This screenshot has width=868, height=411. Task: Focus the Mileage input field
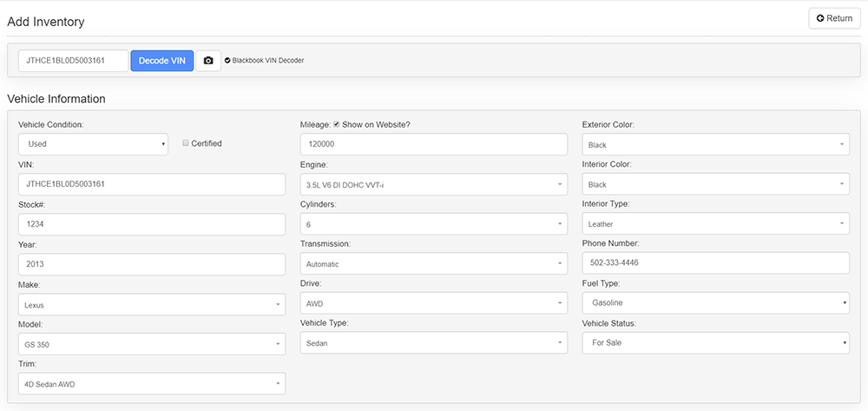click(433, 144)
